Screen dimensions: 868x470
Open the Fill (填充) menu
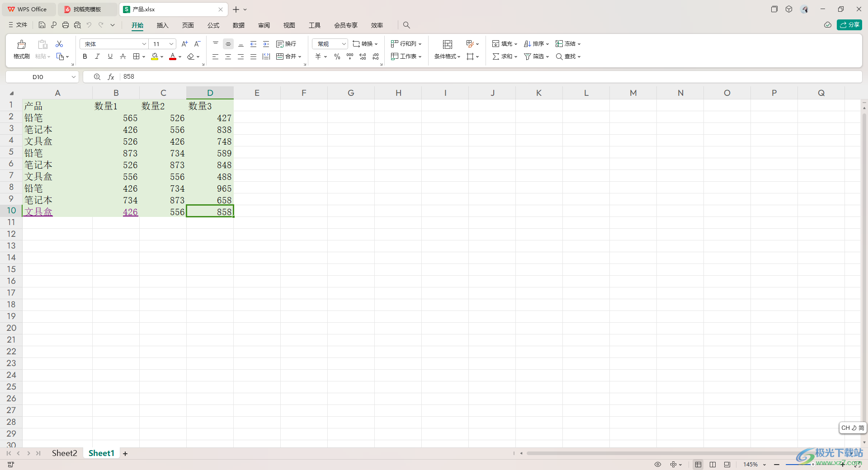[505, 44]
